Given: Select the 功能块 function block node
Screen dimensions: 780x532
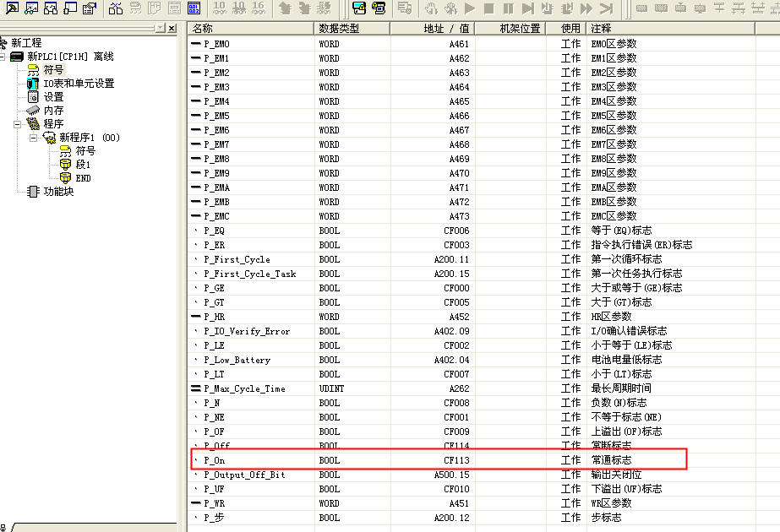Looking at the screenshot, I should [x=58, y=192].
